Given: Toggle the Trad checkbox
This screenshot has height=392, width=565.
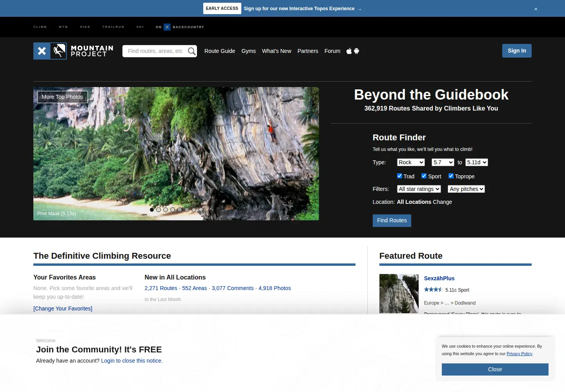Looking at the screenshot, I should 399,176.
